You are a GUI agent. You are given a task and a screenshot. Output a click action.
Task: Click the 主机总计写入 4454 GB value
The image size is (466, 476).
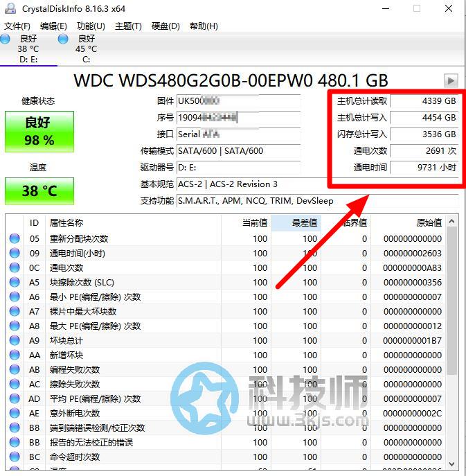click(424, 118)
